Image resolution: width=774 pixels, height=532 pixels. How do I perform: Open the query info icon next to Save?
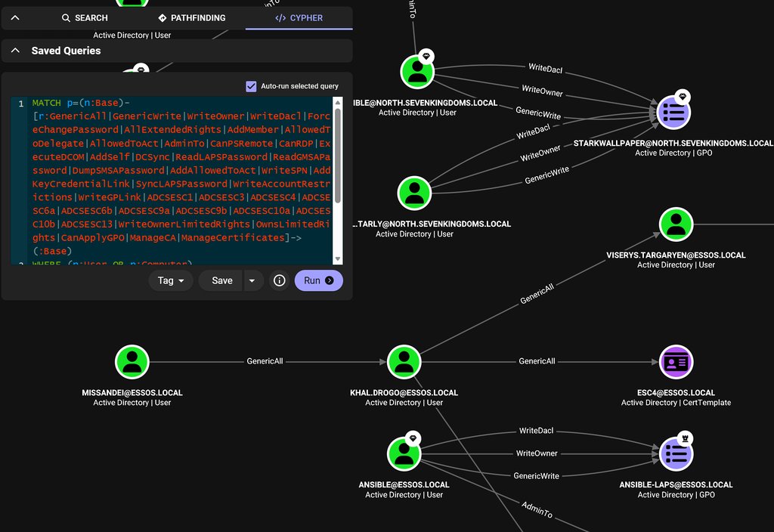280,280
